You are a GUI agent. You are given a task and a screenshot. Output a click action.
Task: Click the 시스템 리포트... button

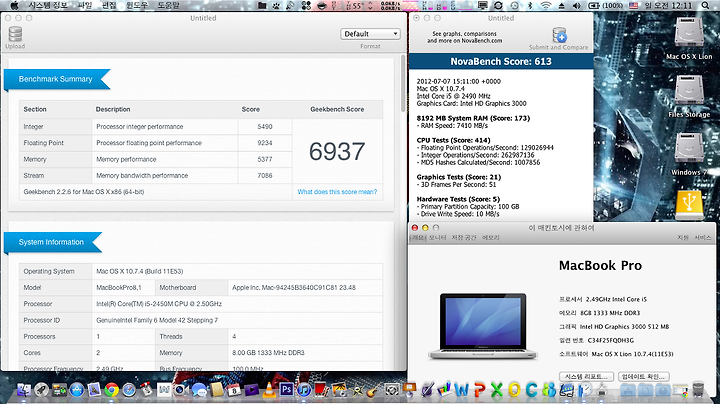586,376
